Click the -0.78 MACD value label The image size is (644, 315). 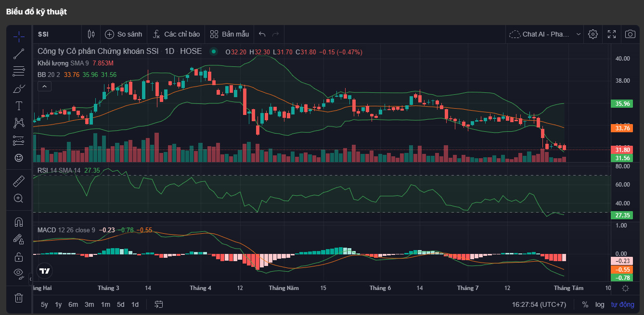pos(622,277)
